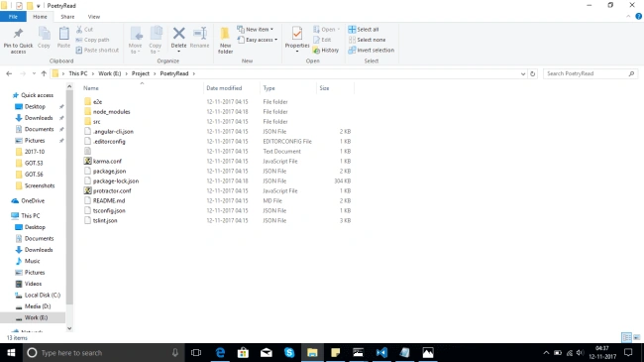644x362 pixels.
Task: Select Local Disk (C:) in navigation pane
Action: click(43, 295)
